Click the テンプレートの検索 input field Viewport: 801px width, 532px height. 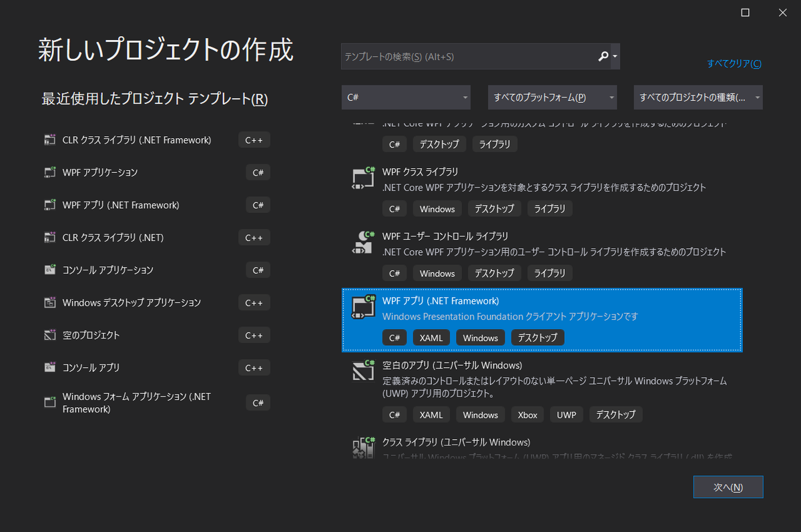[x=469, y=57]
